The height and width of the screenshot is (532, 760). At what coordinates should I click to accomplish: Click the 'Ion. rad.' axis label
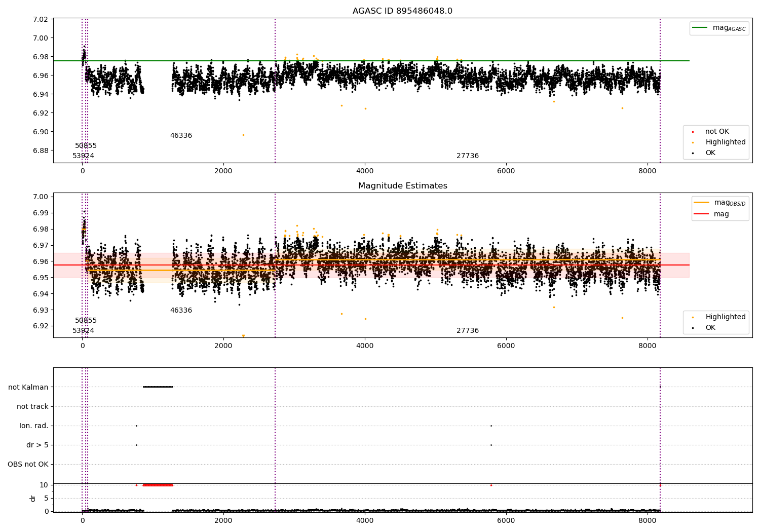[34, 426]
